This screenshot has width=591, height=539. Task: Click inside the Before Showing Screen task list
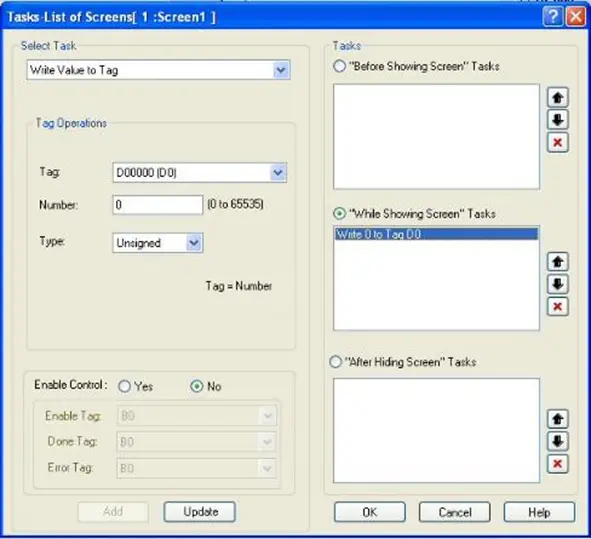click(x=436, y=136)
